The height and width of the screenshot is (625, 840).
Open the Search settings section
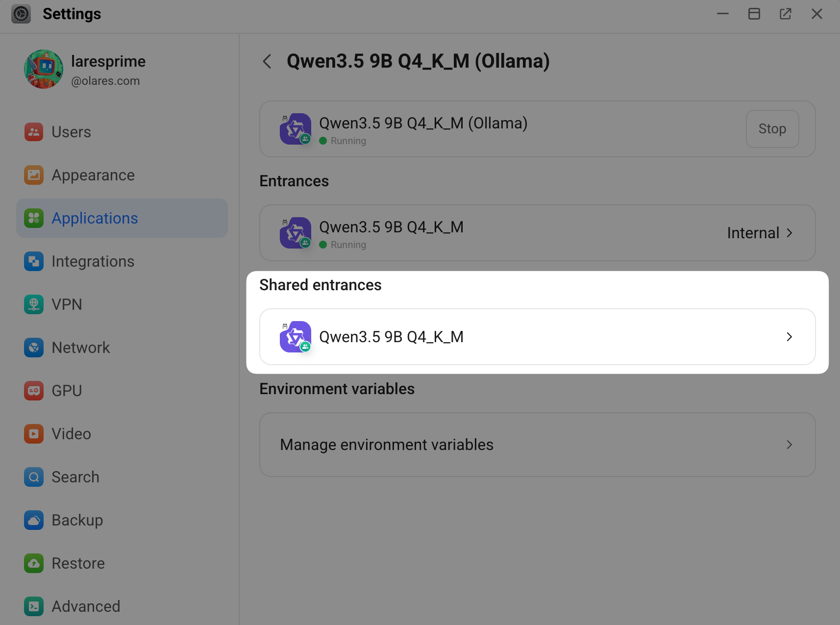(33, 477)
